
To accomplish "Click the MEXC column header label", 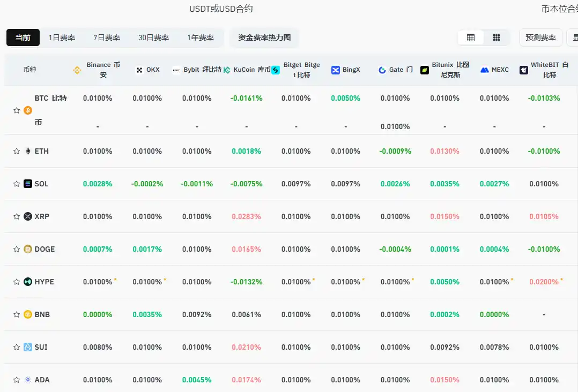I will coord(500,70).
